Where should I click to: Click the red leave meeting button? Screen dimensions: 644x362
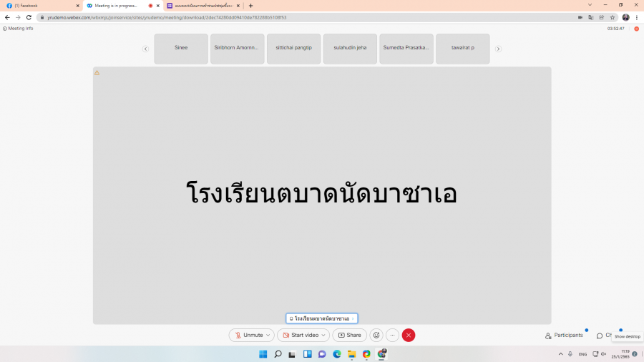pos(409,335)
